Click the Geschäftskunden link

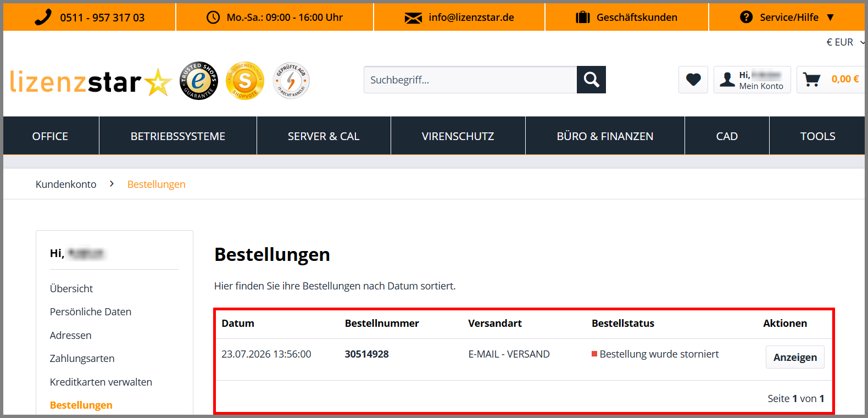pyautogui.click(x=637, y=17)
